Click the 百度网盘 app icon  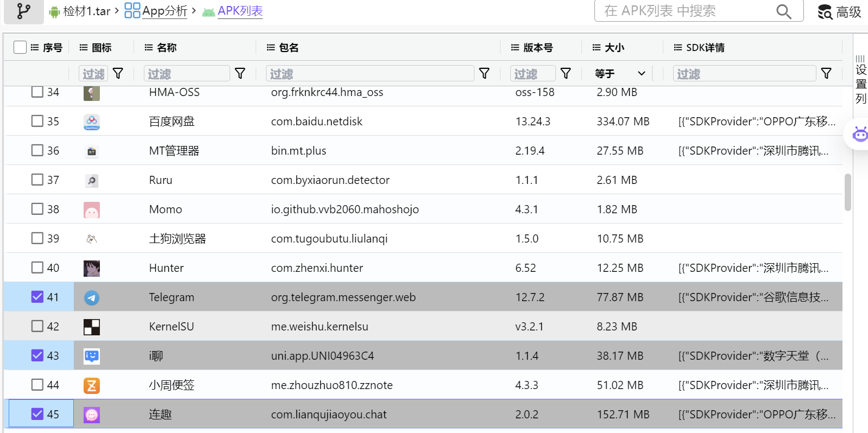pos(92,122)
